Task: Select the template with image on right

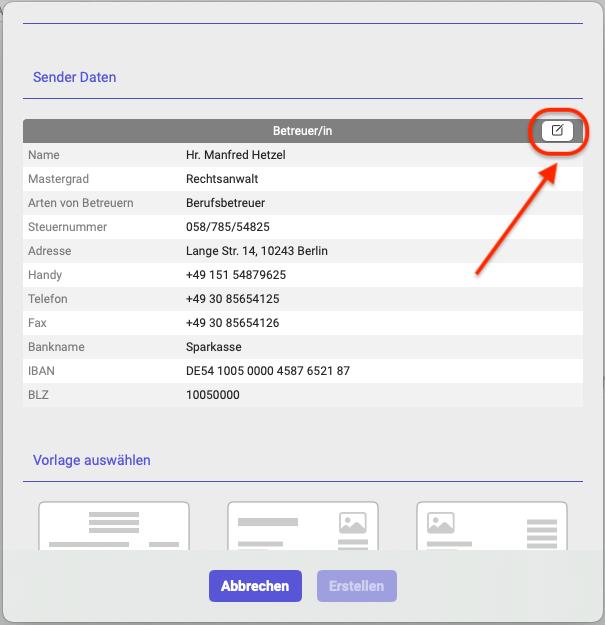Action: [x=303, y=526]
